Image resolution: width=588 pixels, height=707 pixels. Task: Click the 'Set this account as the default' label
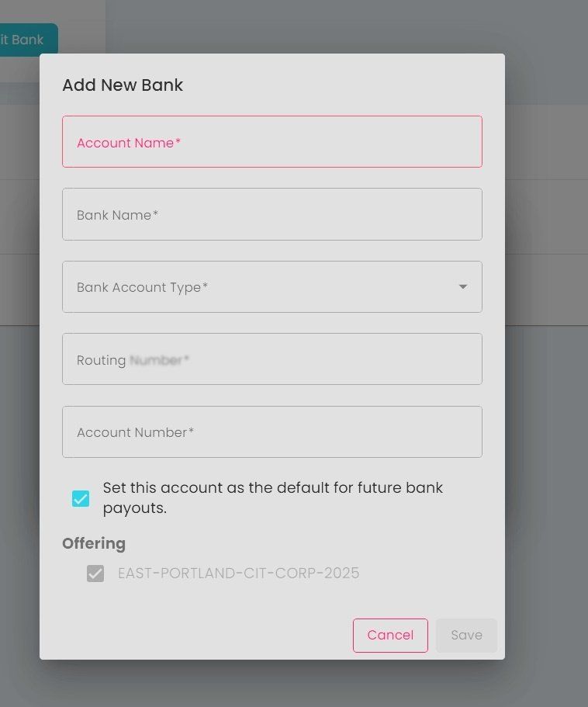click(272, 497)
